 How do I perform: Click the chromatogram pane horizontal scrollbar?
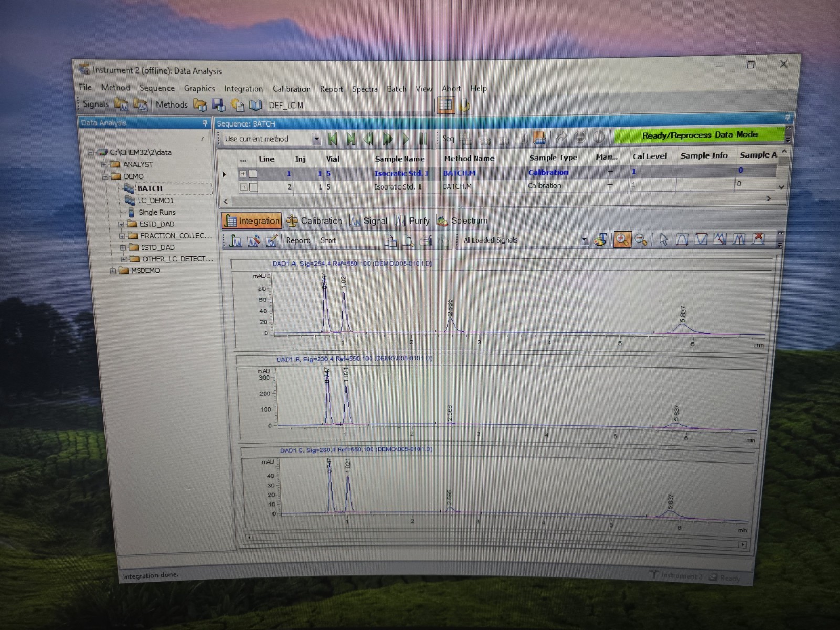pyautogui.click(x=496, y=541)
